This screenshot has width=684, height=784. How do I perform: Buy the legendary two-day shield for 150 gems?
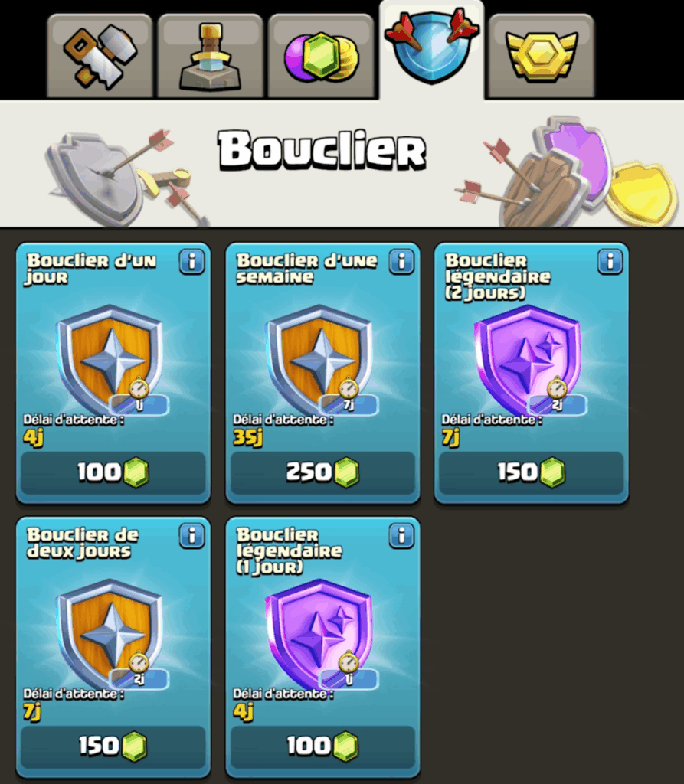532,472
